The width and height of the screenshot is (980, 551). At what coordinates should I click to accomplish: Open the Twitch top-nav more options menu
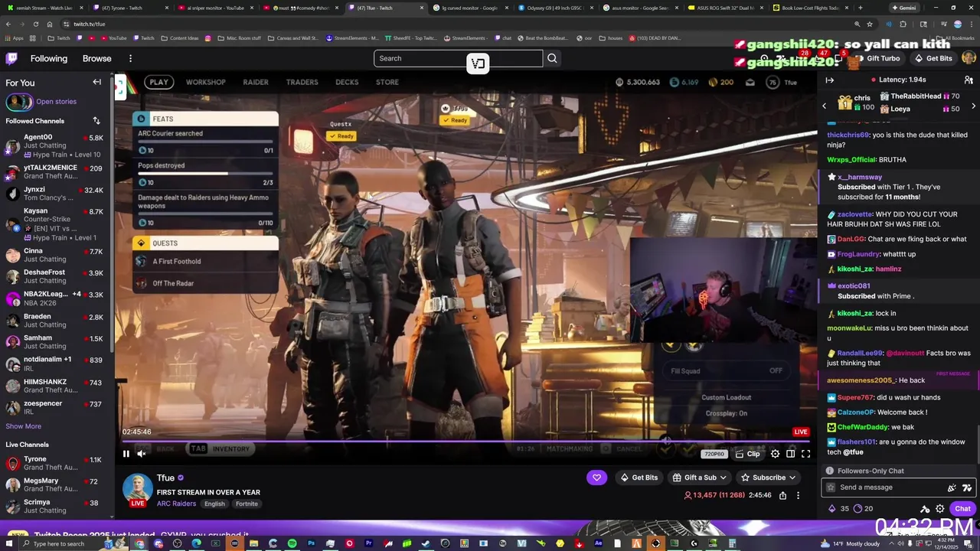(130, 58)
